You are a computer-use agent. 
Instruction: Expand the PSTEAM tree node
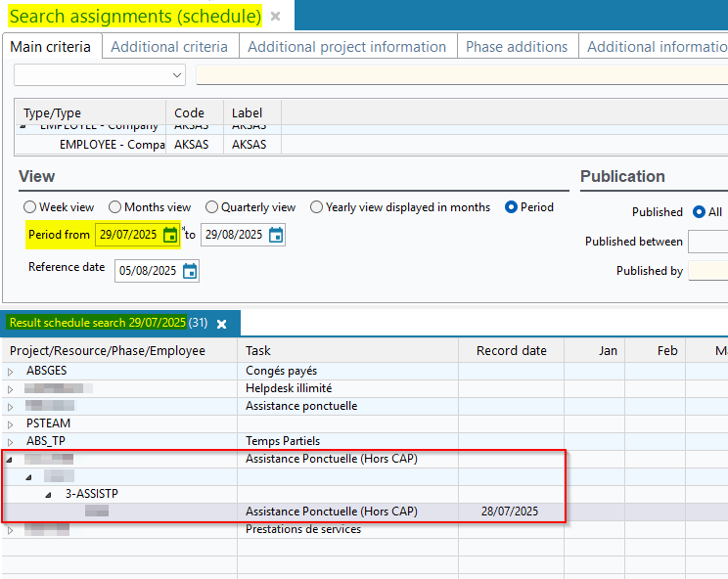click(11, 424)
